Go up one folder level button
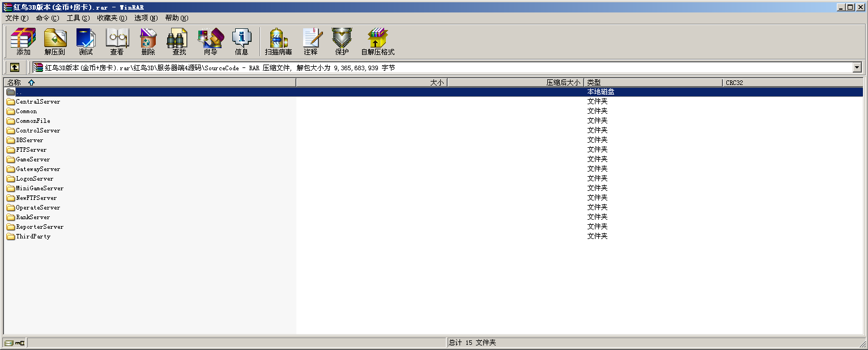The image size is (868, 350). pos(15,67)
